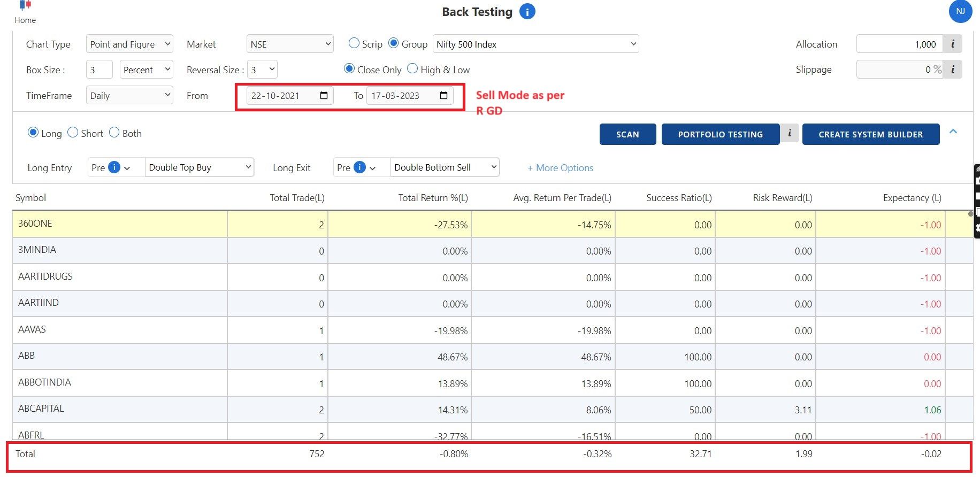Viewport: 980px width, 477px height.
Task: Choose the Long trade direction
Action: click(33, 133)
